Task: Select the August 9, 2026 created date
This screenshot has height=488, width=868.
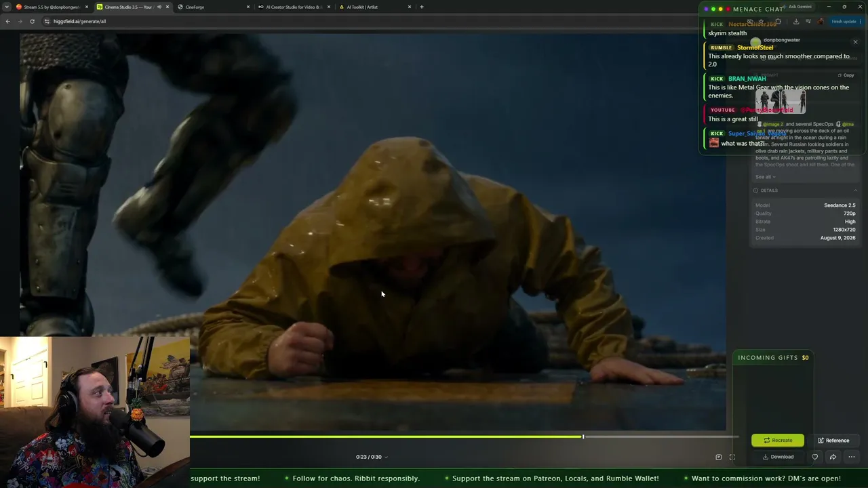Action: click(837, 238)
